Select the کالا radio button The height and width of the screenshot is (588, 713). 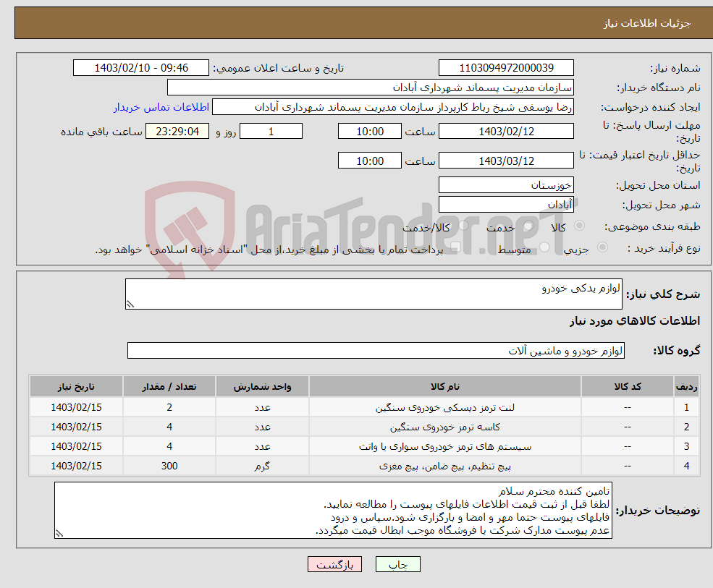pos(579,226)
